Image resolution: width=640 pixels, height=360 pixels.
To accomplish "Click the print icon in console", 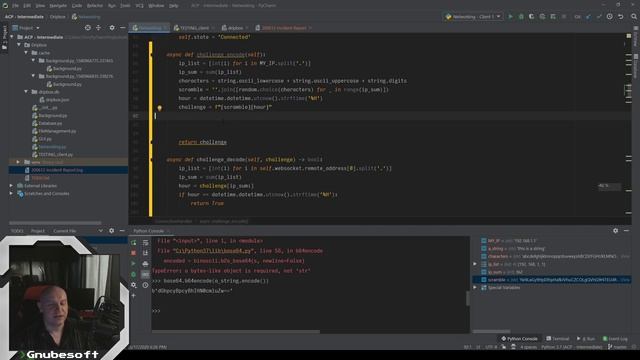I will coord(145,264).
